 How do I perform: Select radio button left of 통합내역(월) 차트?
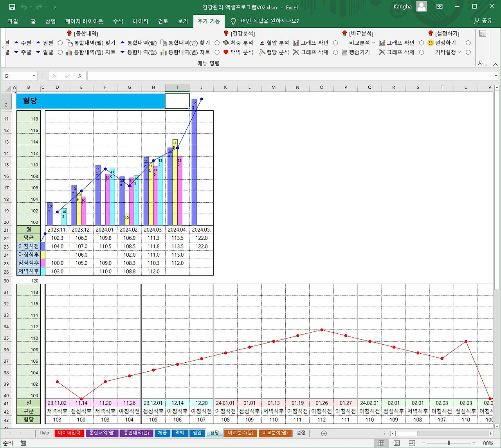click(x=60, y=52)
